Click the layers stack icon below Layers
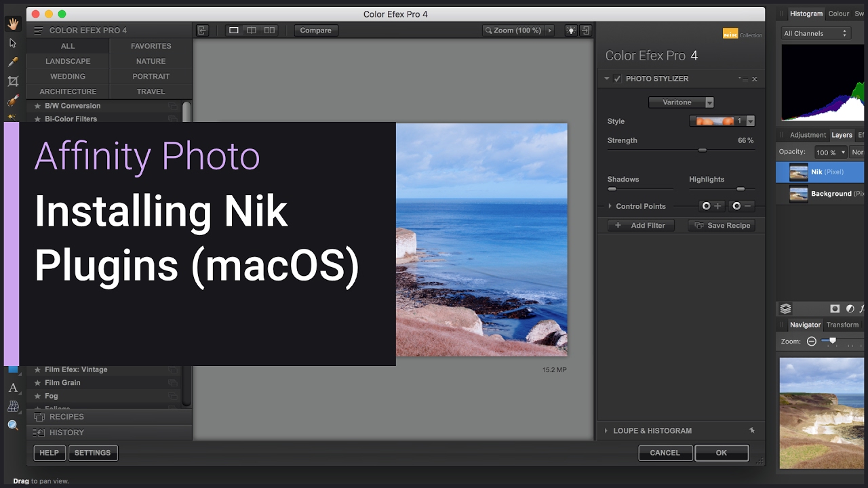 785,308
